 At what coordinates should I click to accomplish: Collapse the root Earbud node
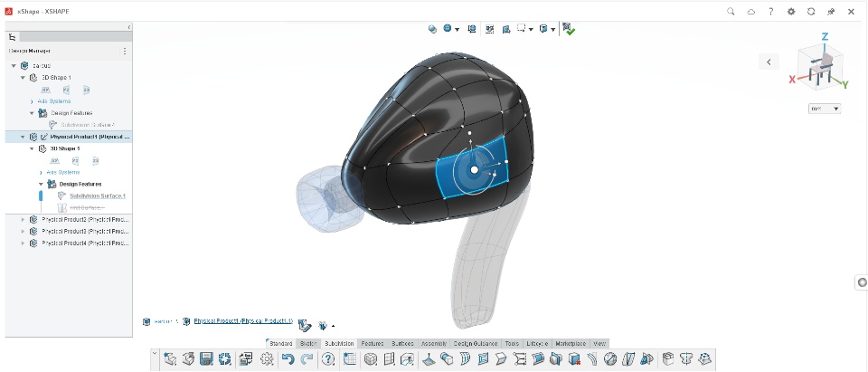[x=14, y=65]
